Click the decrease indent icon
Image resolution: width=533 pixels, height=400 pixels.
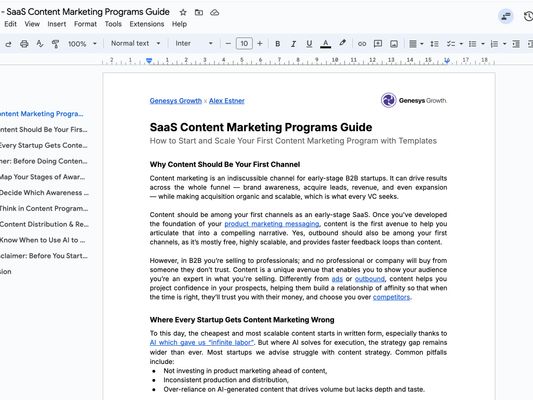[516, 44]
